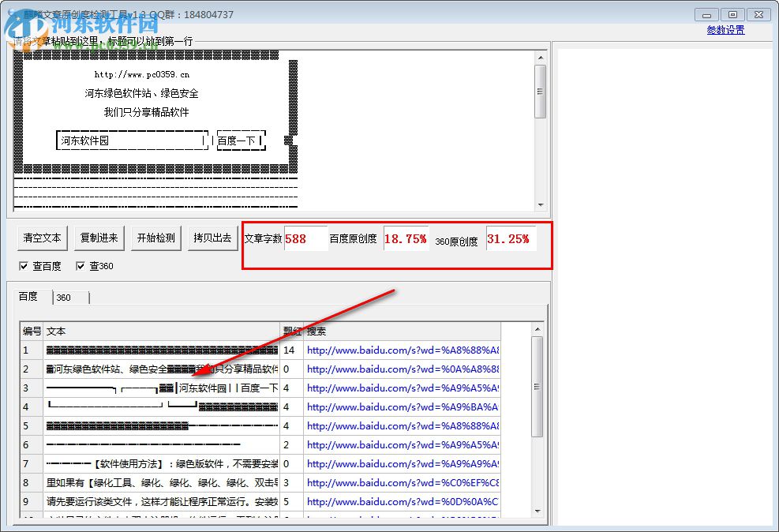The height and width of the screenshot is (532, 779).
Task: Click the 拷贝出去 button
Action: [212, 238]
